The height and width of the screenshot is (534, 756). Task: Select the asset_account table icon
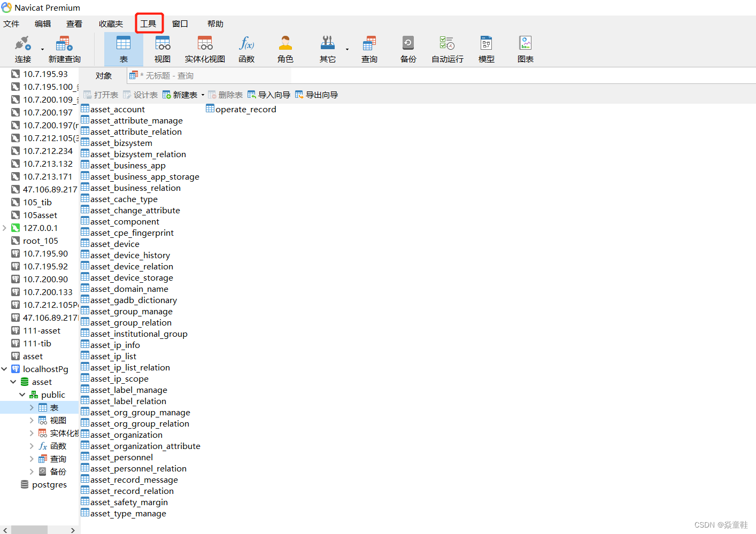pyautogui.click(x=85, y=109)
